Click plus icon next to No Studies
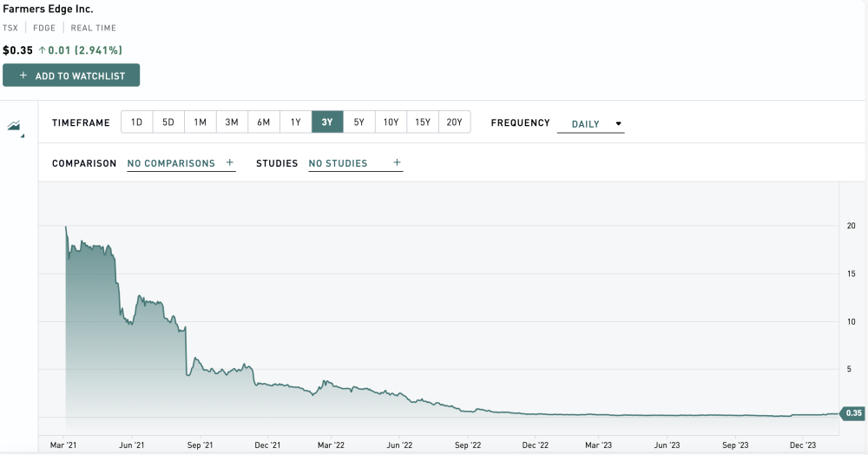Screen dimensions: 868x455 tap(397, 162)
